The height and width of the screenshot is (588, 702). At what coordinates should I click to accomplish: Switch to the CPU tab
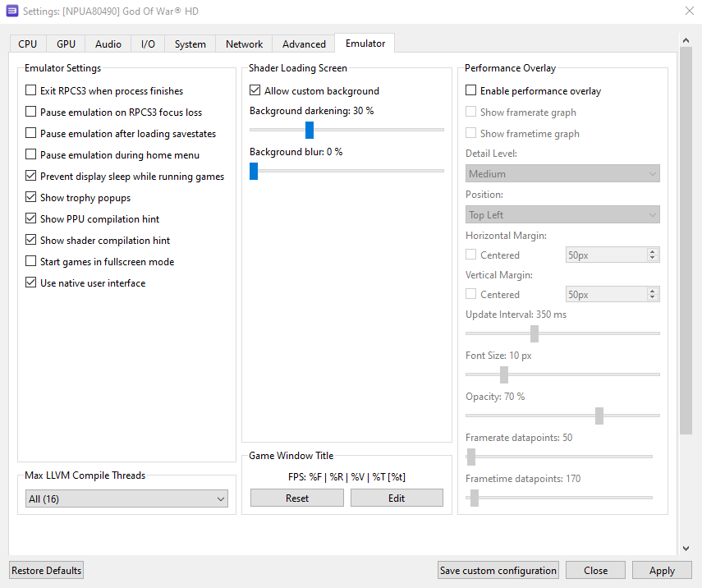(x=28, y=44)
